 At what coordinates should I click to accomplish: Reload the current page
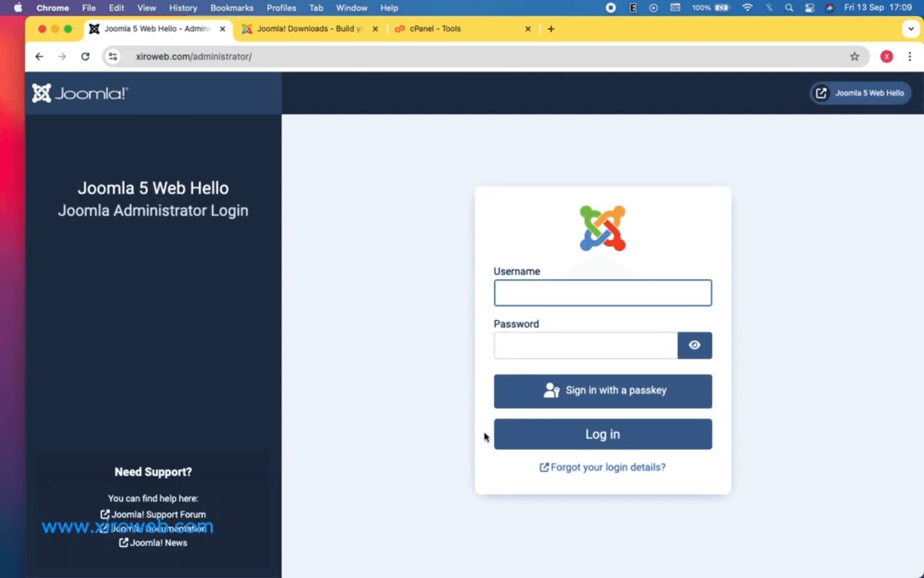pyautogui.click(x=85, y=56)
